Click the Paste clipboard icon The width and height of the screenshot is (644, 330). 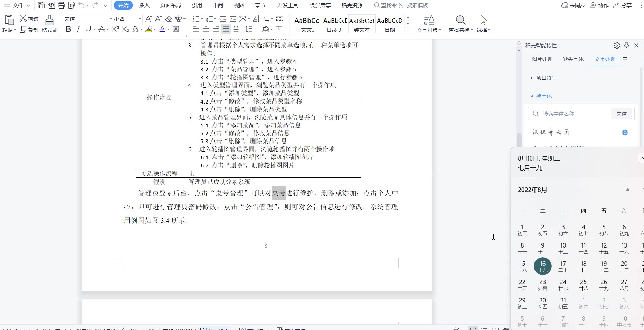[x=9, y=20]
